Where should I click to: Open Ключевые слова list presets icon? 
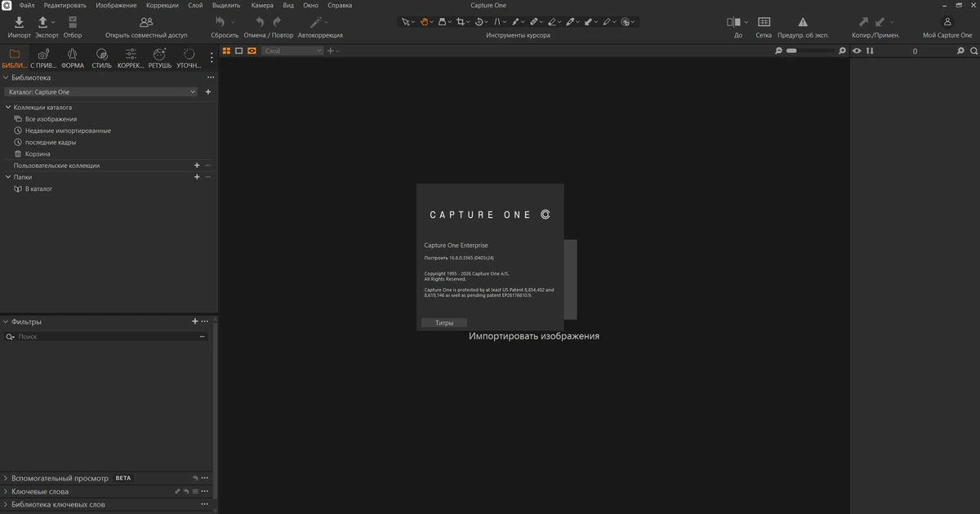pyautogui.click(x=195, y=491)
